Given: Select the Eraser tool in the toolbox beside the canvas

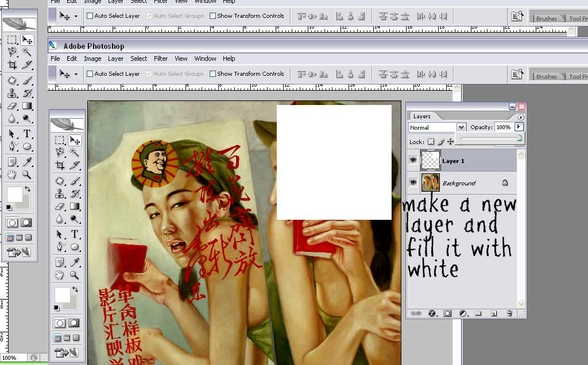Looking at the screenshot, I should point(60,206).
